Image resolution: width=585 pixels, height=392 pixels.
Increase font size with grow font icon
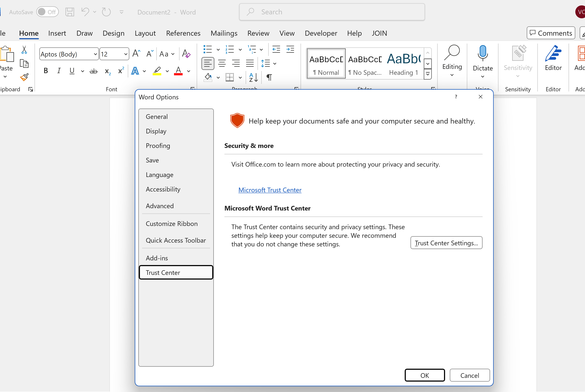[x=136, y=53]
